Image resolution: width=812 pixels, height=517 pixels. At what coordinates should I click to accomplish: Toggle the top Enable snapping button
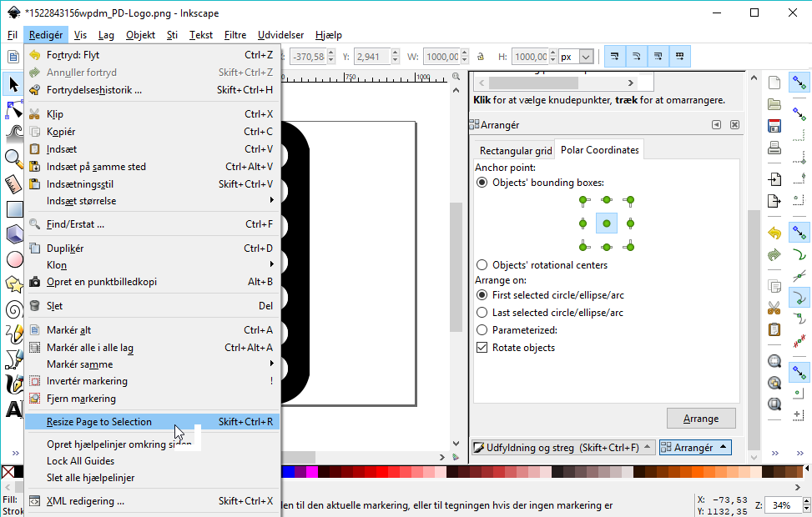click(x=799, y=83)
